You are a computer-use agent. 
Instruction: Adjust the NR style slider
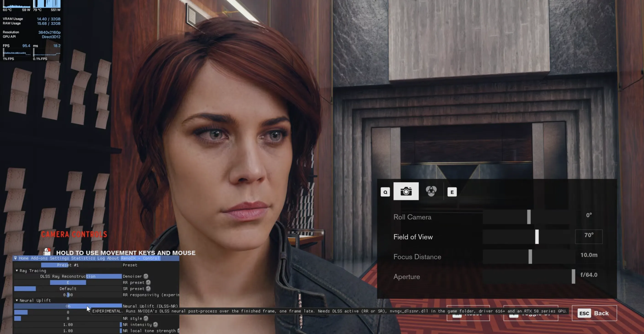68,318
